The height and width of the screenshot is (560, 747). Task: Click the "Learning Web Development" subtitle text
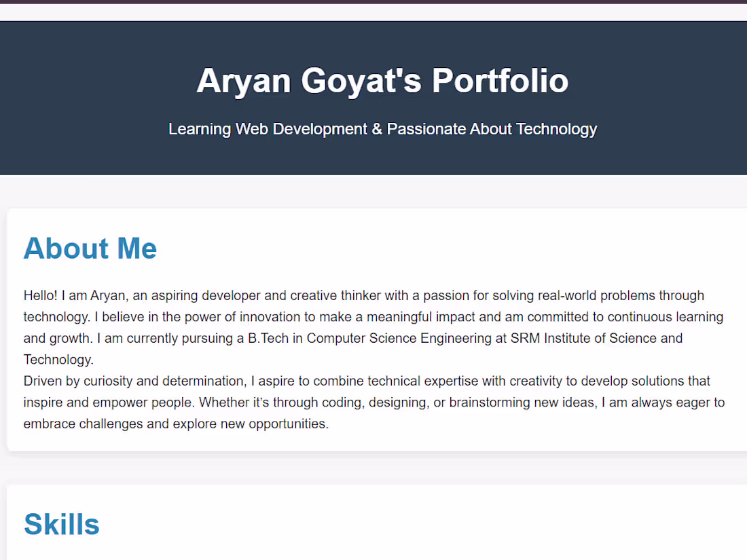[x=268, y=129]
